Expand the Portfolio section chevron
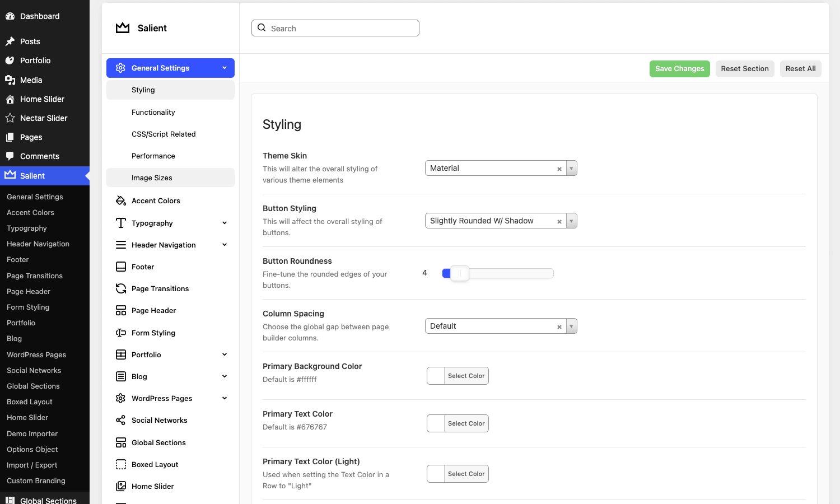Viewport: 840px width, 504px height. coord(225,354)
